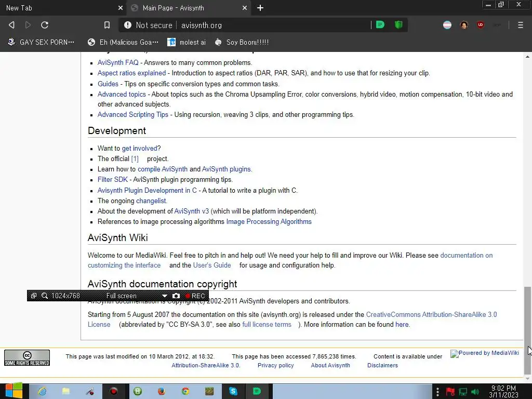
Task: Open the uBlock Origin extension
Action: (x=481, y=25)
